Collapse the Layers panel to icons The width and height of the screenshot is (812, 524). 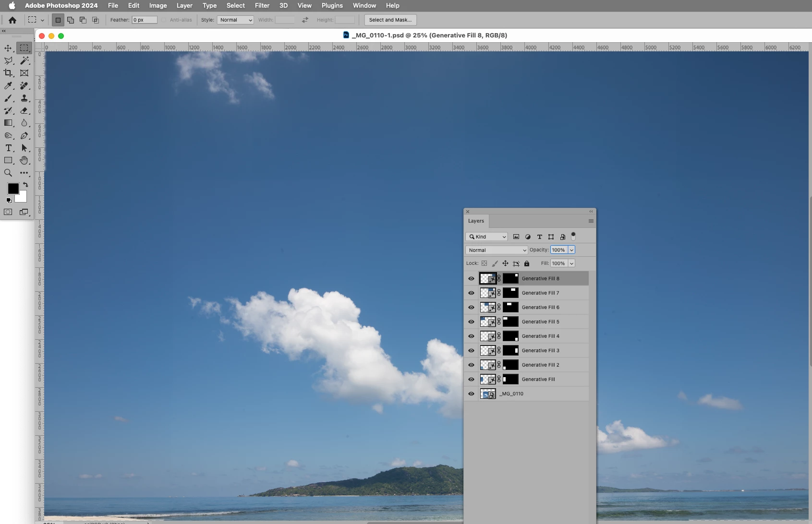pyautogui.click(x=591, y=211)
